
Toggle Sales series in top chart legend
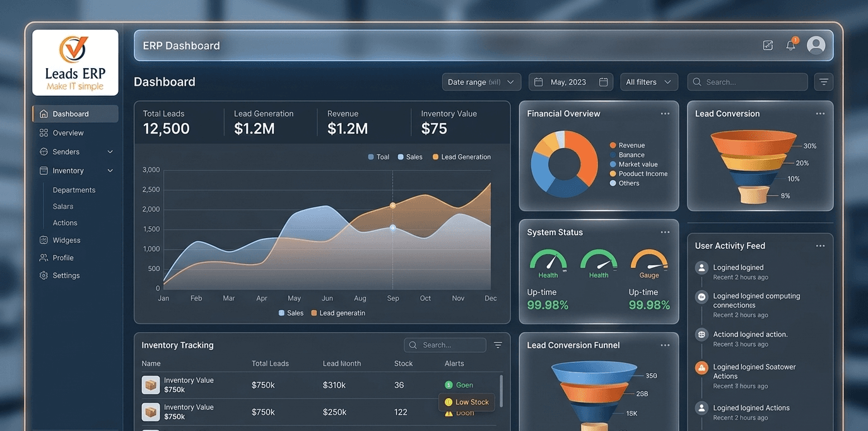click(410, 157)
